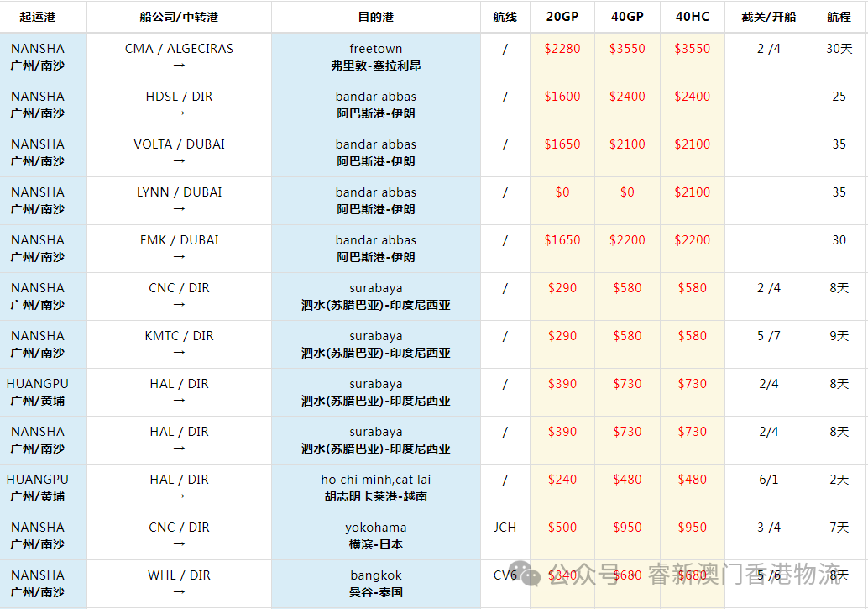Click the 航程 column header
This screenshot has height=609, width=868.
(839, 17)
